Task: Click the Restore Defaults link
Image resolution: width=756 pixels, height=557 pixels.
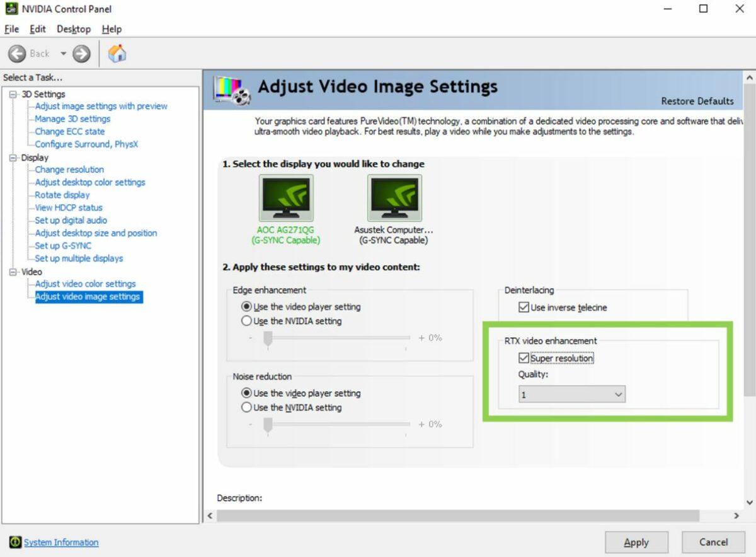Action: (x=697, y=101)
